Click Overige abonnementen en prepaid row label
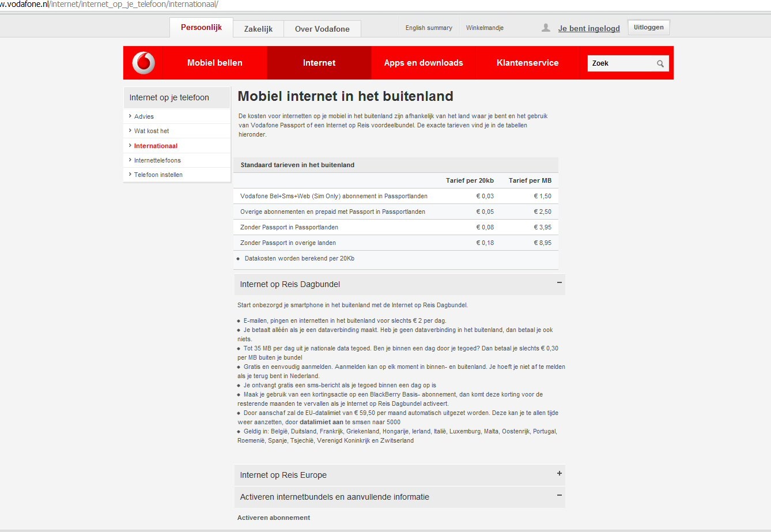 tap(332, 212)
